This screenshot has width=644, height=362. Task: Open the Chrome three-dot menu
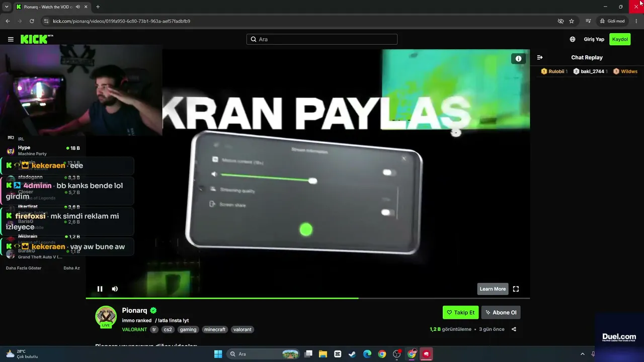click(636, 21)
